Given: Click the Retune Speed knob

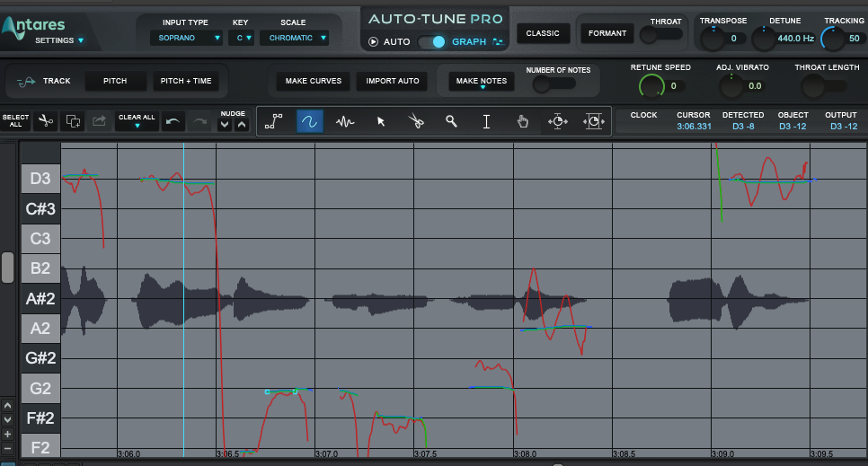Looking at the screenshot, I should (x=651, y=86).
